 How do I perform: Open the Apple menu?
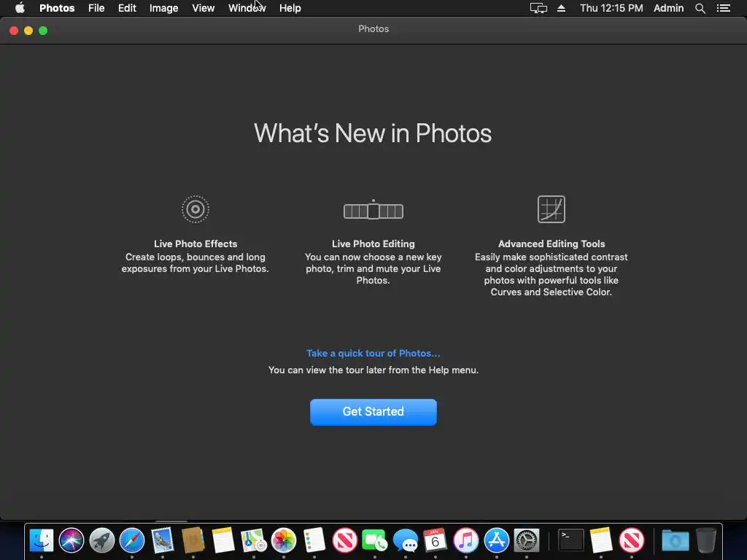(x=20, y=8)
